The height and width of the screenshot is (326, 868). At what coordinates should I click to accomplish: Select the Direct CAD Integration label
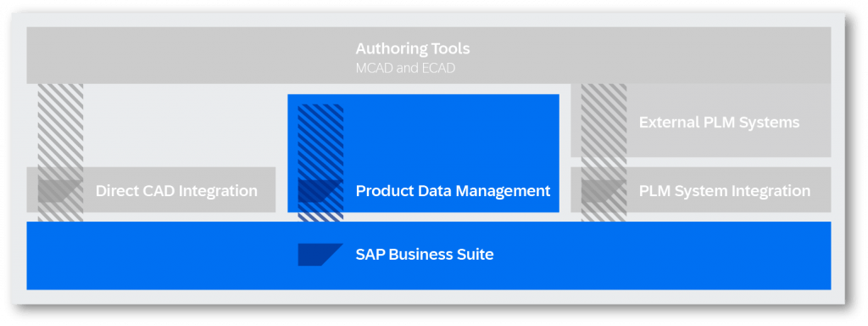176,191
